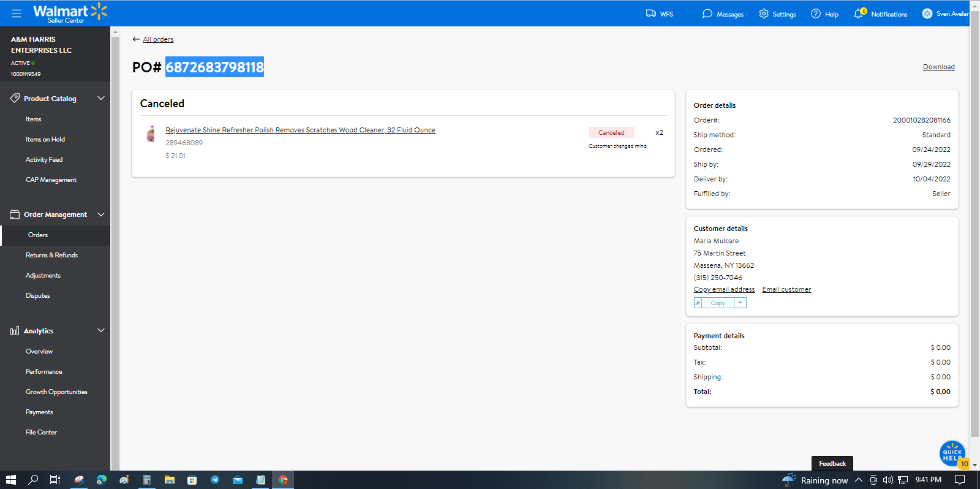Open network status in system tray
The image size is (980, 489).
click(x=902, y=480)
